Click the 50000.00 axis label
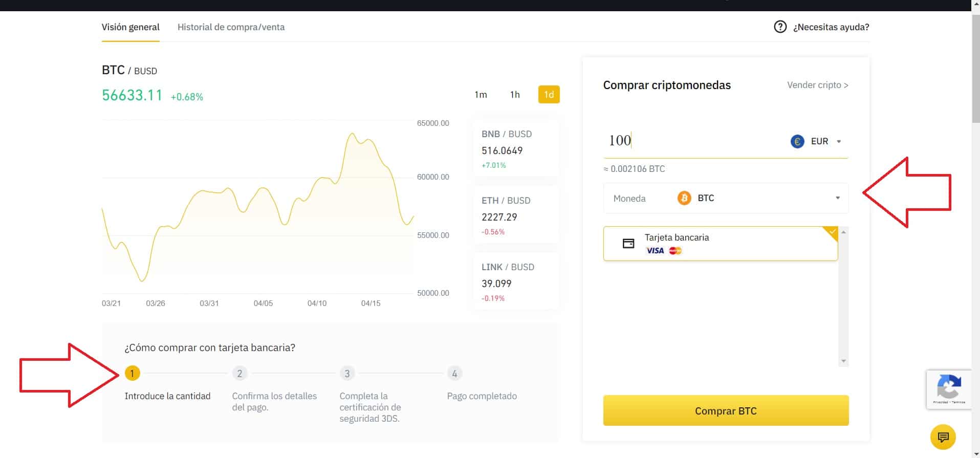Image resolution: width=980 pixels, height=458 pixels. coord(433,293)
